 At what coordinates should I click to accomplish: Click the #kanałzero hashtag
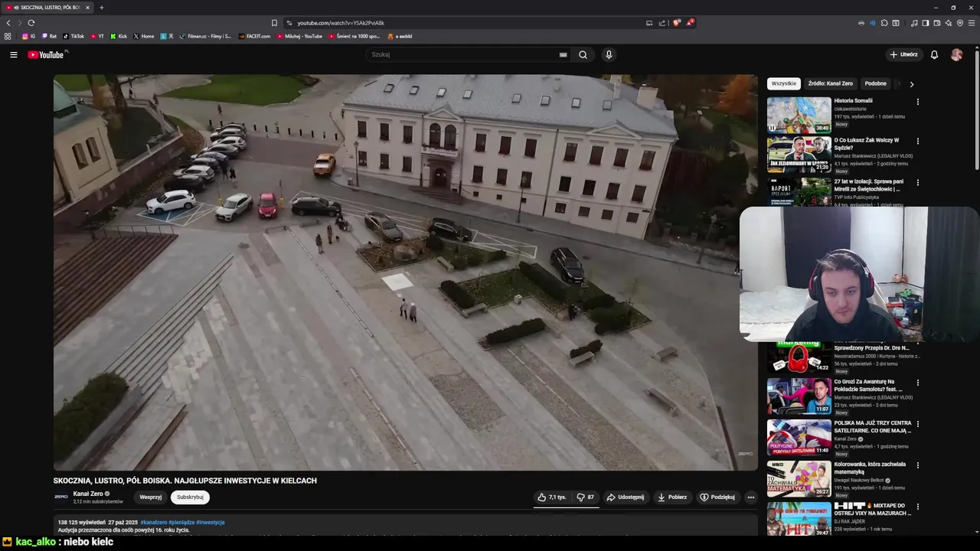153,522
